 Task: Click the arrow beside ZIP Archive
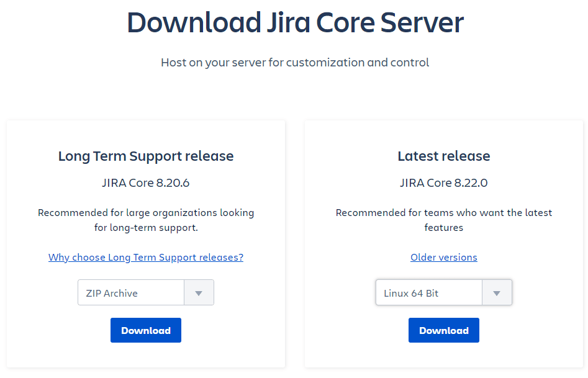pos(199,293)
